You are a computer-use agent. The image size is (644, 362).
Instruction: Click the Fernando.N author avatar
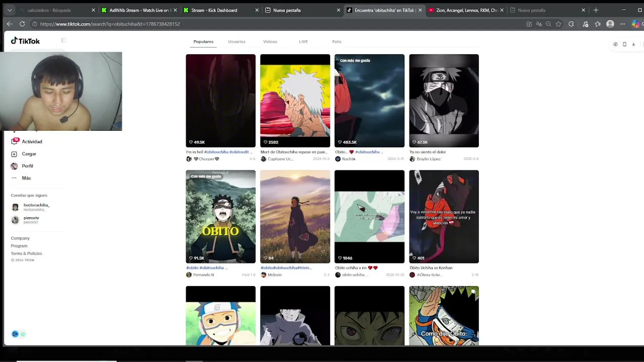[189, 275]
